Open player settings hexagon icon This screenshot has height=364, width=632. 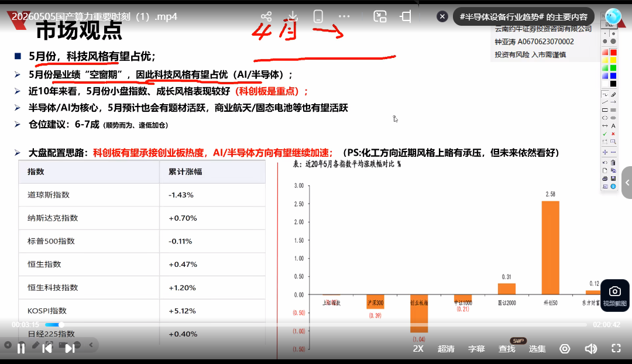[x=565, y=349]
